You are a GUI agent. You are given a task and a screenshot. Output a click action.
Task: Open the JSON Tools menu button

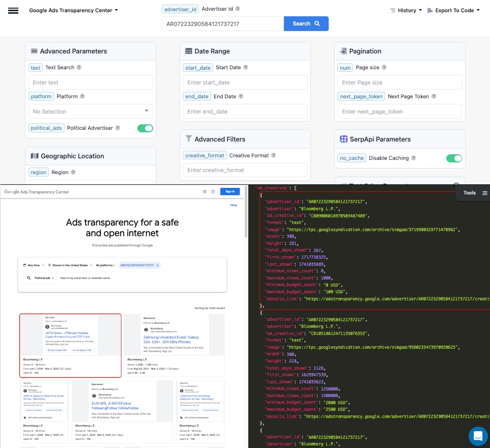[474, 193]
